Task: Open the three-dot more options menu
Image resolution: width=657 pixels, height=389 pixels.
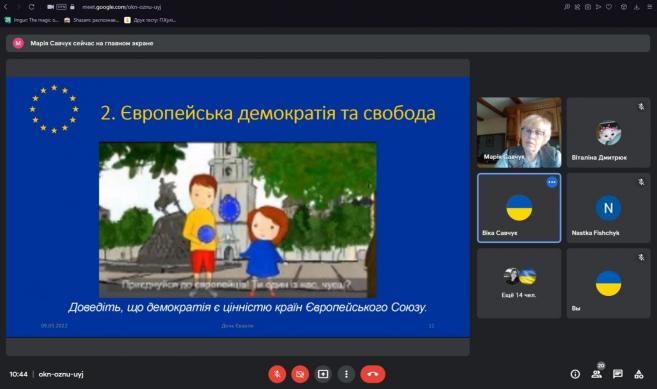Action: coord(346,374)
